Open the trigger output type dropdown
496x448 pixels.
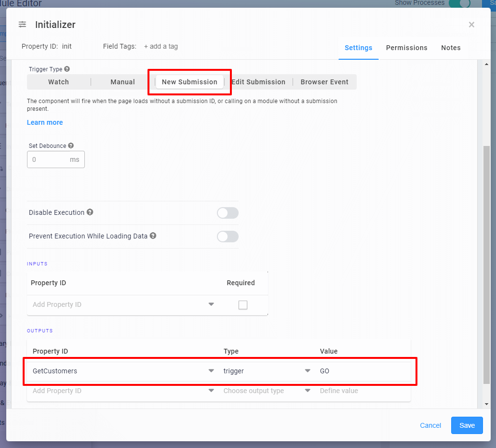click(x=308, y=371)
